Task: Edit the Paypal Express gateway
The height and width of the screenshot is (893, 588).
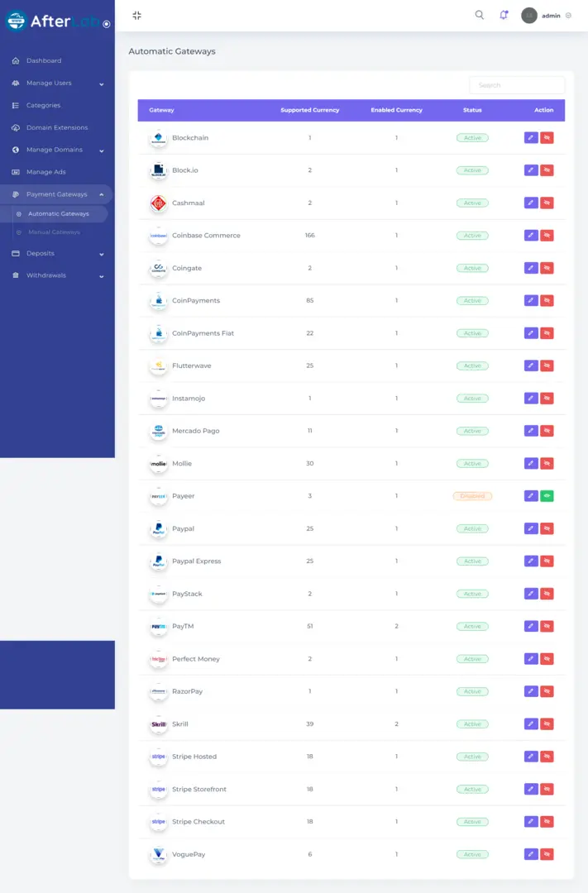Action: (531, 561)
